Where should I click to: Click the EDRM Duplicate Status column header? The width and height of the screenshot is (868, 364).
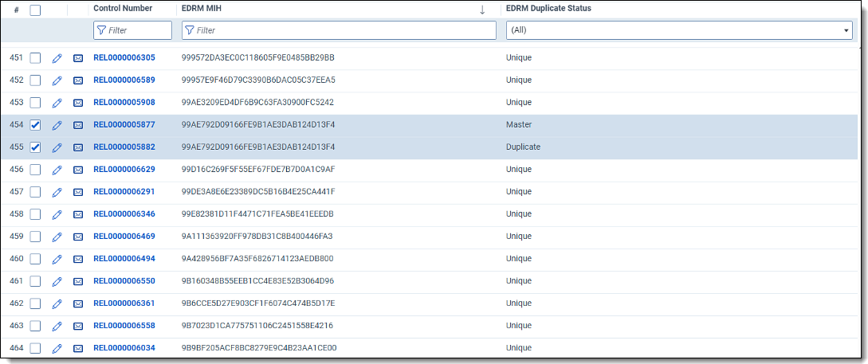(x=548, y=9)
